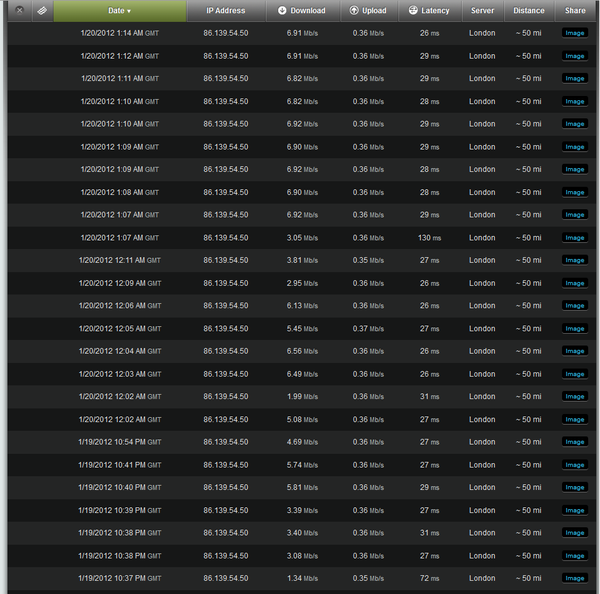Image resolution: width=600 pixels, height=594 pixels.
Task: Click the 6.49 Mb/s download value
Action: tap(302, 374)
